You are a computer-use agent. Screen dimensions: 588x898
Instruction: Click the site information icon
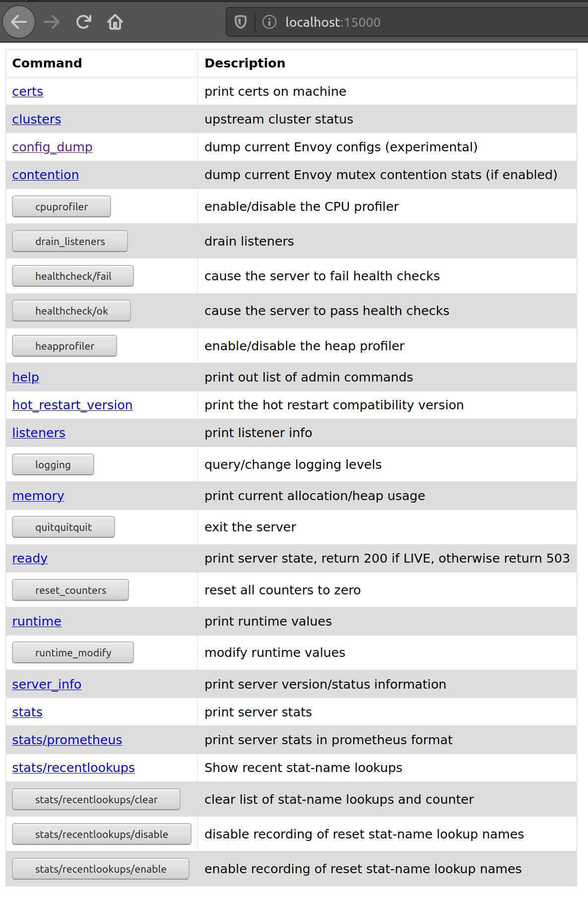[269, 22]
